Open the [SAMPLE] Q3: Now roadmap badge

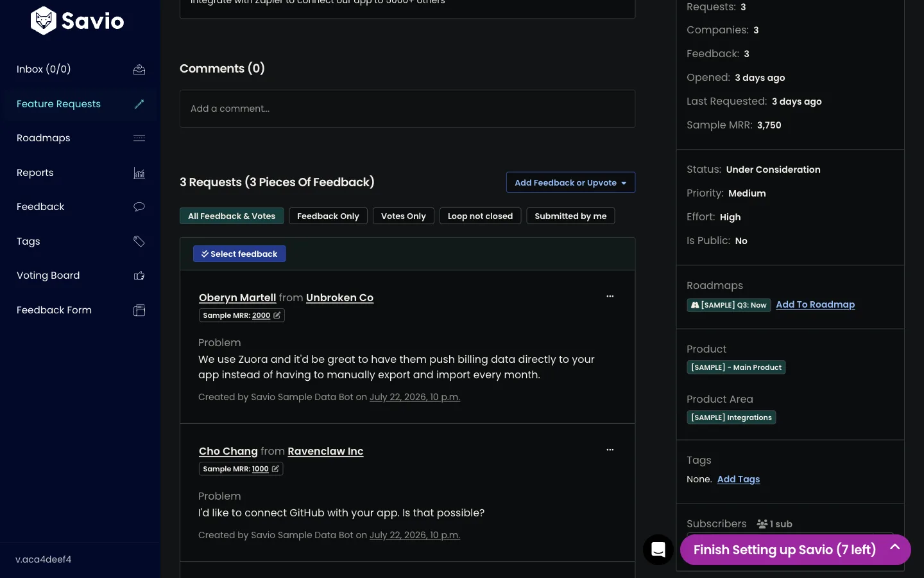coord(728,305)
